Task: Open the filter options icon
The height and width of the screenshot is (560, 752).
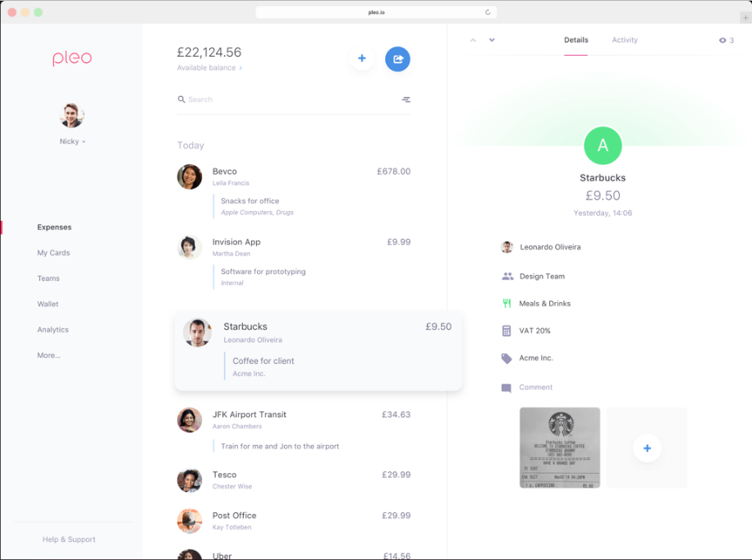Action: (406, 99)
